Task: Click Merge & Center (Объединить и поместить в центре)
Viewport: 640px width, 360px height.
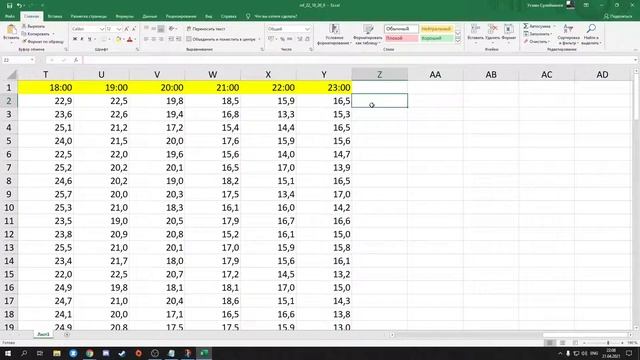Action: [x=221, y=39]
